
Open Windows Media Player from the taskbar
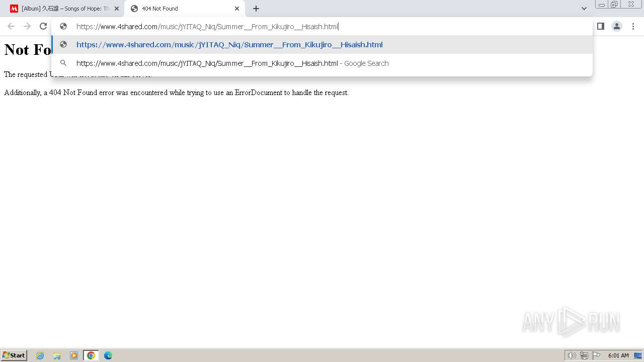pyautogui.click(x=74, y=355)
